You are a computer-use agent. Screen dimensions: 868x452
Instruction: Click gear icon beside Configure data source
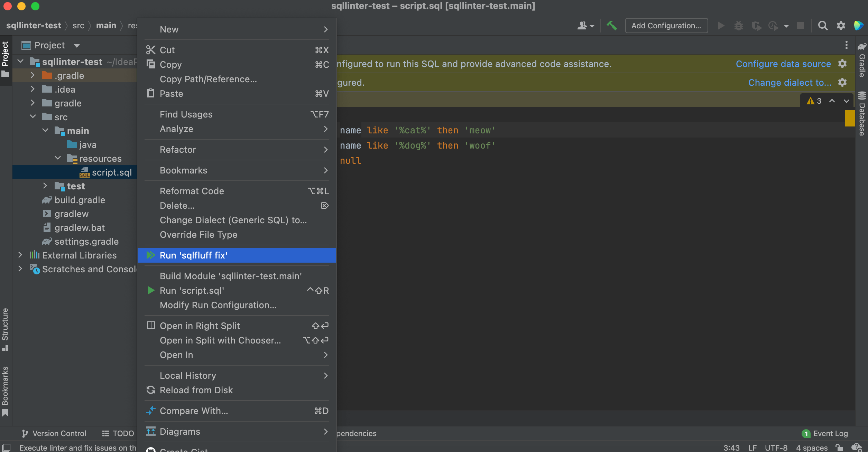click(x=842, y=64)
